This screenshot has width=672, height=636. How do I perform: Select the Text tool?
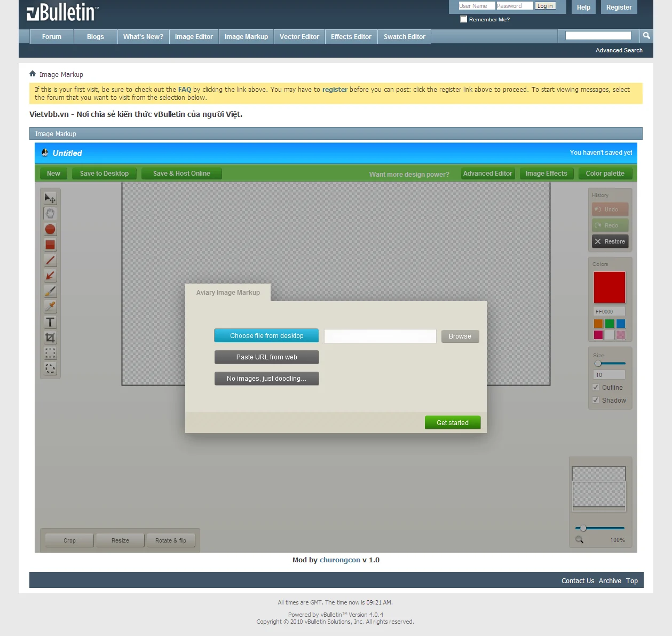[x=50, y=322]
